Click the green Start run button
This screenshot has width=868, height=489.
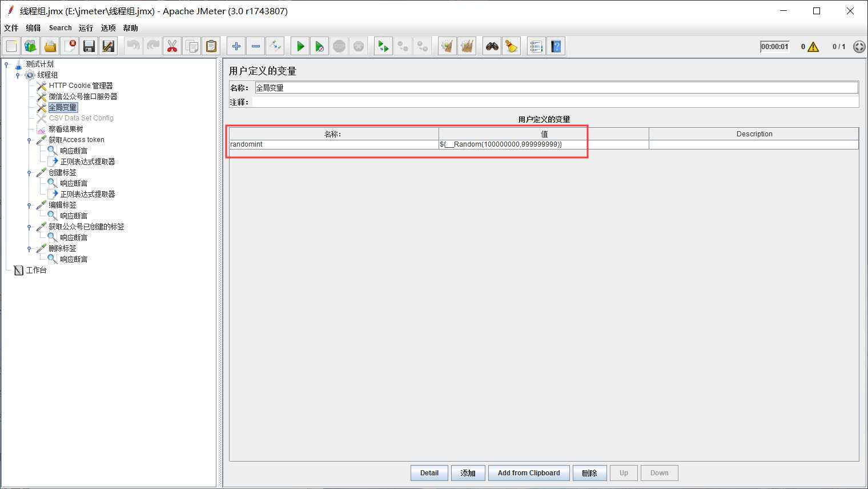300,46
